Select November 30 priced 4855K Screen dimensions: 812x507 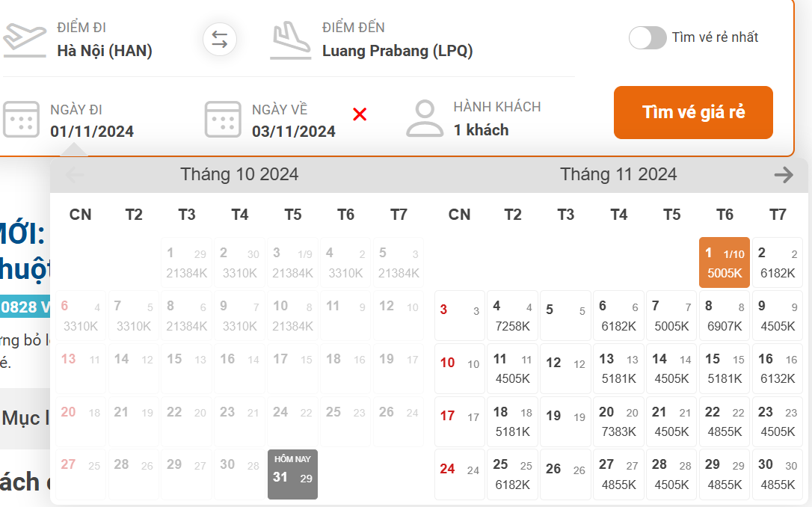click(x=778, y=474)
